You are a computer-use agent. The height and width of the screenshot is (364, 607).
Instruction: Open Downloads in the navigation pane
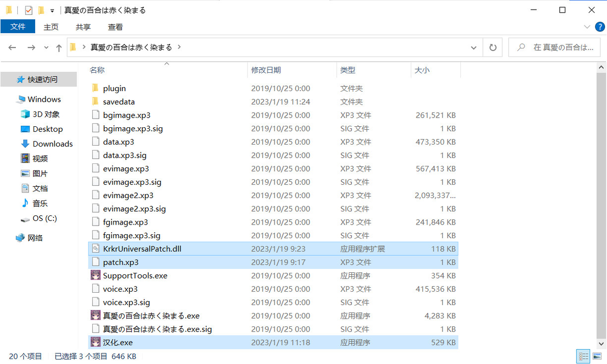click(x=47, y=144)
